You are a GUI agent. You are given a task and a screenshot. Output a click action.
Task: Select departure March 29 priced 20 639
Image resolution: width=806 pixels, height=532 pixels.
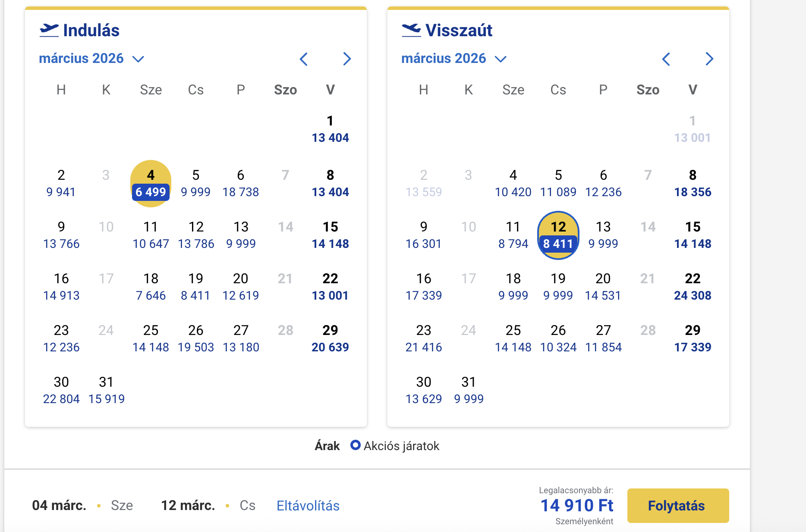pyautogui.click(x=331, y=339)
